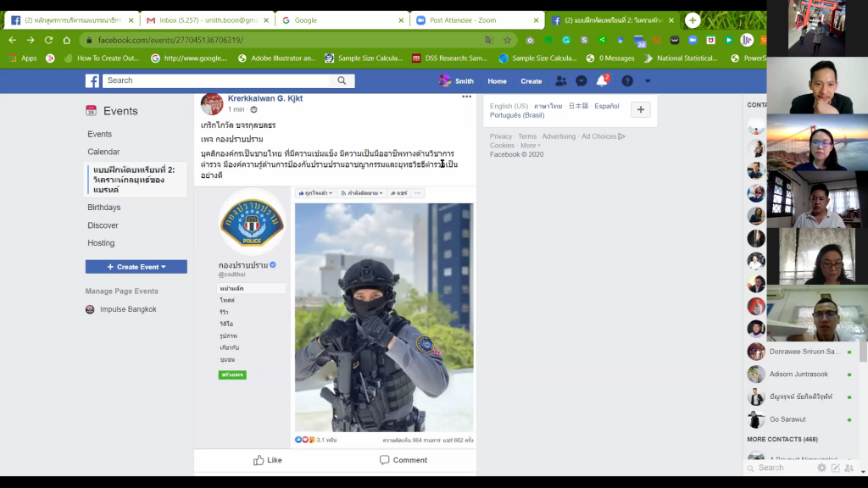Viewport: 868px width, 488px height.
Task: Open the Zoom extension icon in toolbar
Action: tap(693, 40)
